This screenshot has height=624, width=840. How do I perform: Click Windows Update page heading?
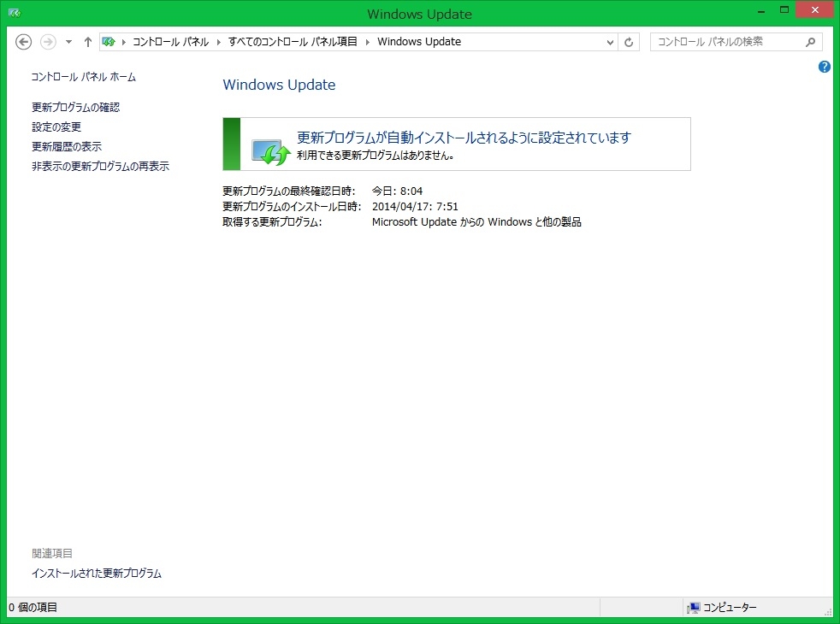(279, 85)
